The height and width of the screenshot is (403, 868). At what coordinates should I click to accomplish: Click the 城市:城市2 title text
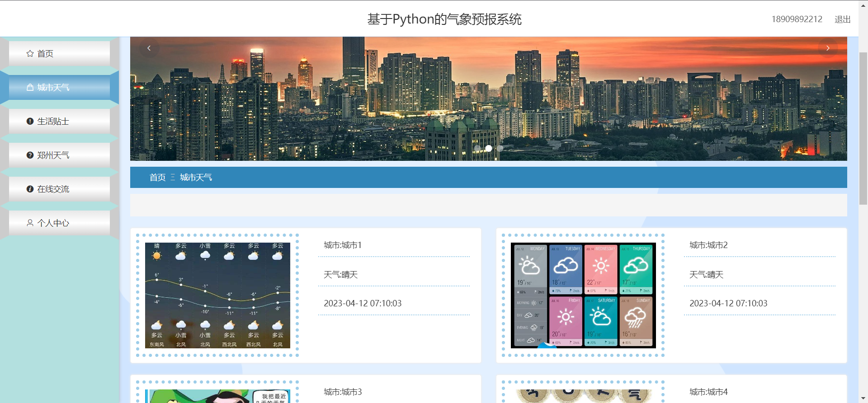708,245
